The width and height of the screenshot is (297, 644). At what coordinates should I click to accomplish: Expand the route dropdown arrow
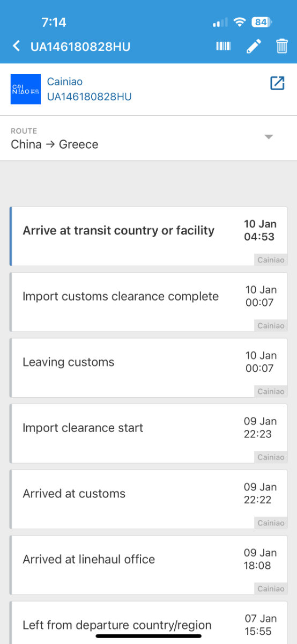(269, 137)
